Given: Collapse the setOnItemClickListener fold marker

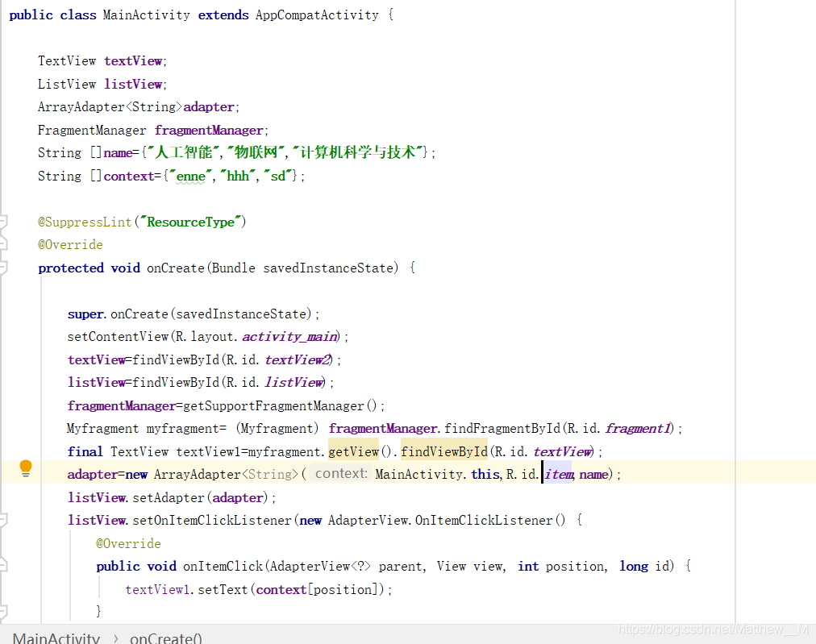Looking at the screenshot, I should point(3,520).
